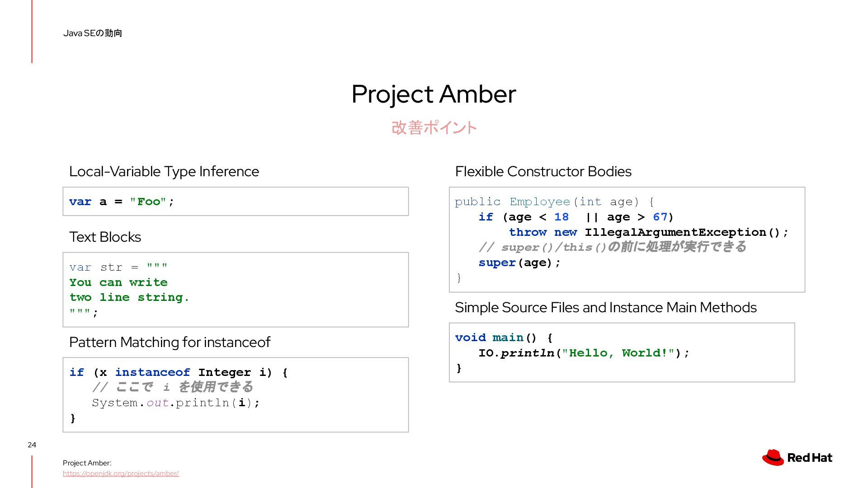The image size is (868, 488).
Task: Click the super(age); code line
Action: 519,263
